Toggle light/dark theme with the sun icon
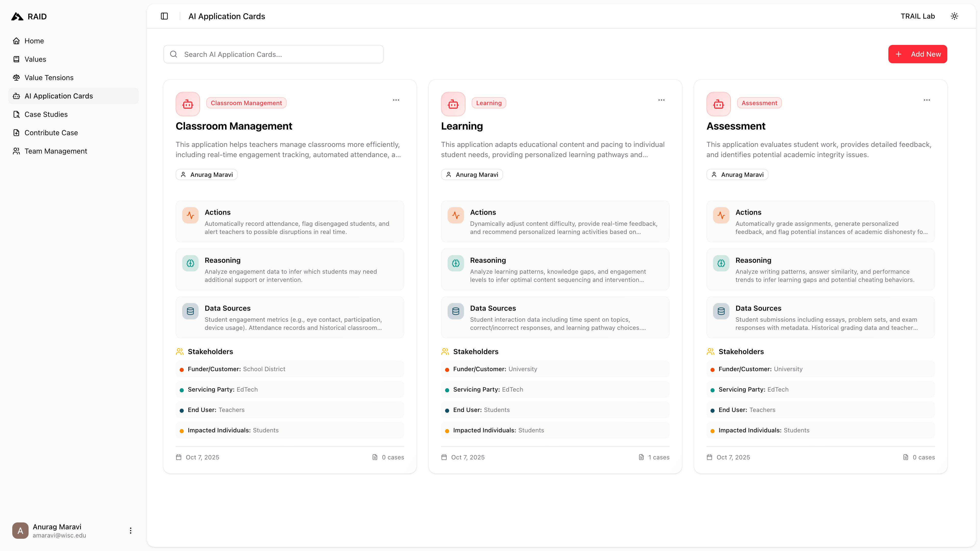 point(954,16)
